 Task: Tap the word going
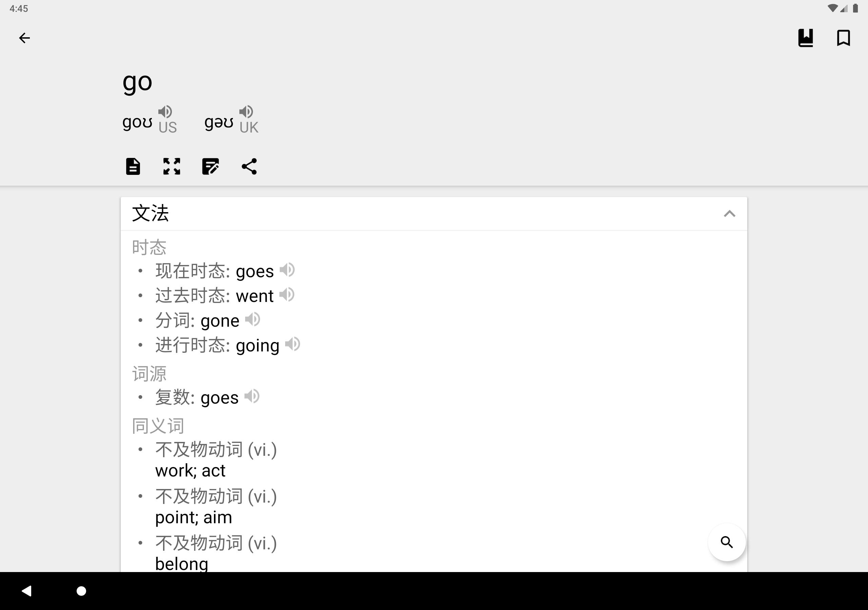click(x=257, y=346)
